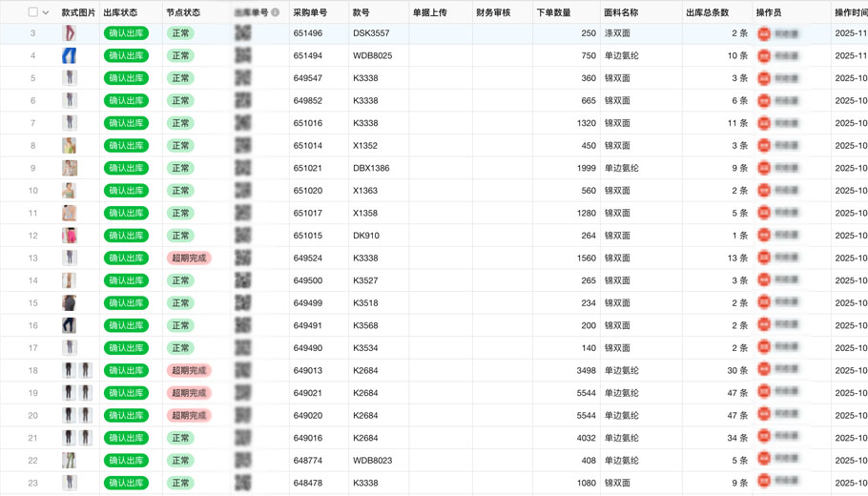Click the 确认出库 button in row 5

coord(126,78)
